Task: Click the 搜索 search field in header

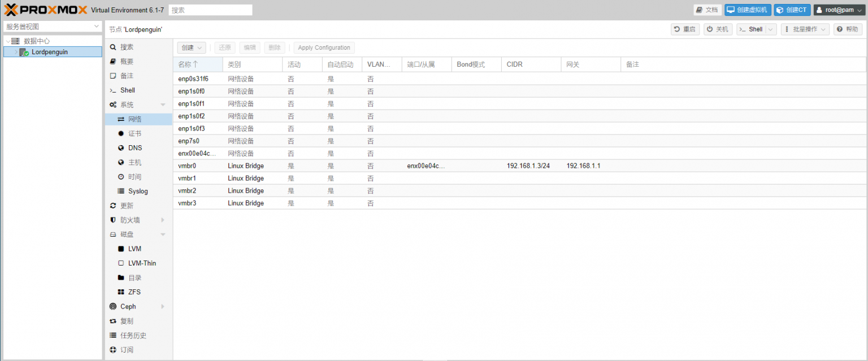Action: coord(210,10)
